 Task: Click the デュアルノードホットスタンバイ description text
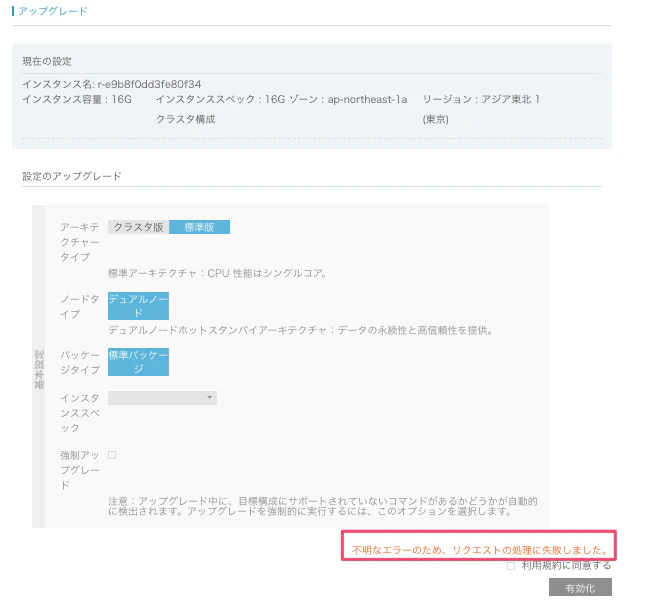[301, 331]
